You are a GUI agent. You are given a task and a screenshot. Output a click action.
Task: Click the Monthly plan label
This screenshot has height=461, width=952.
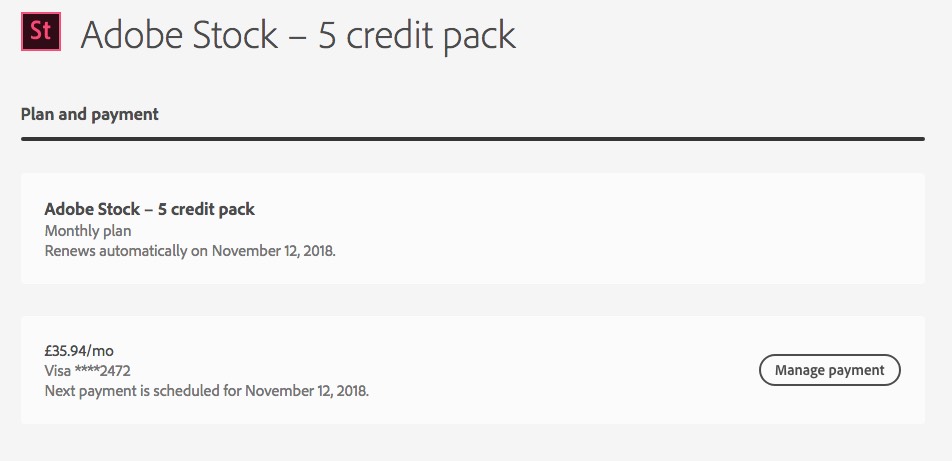[x=88, y=231]
